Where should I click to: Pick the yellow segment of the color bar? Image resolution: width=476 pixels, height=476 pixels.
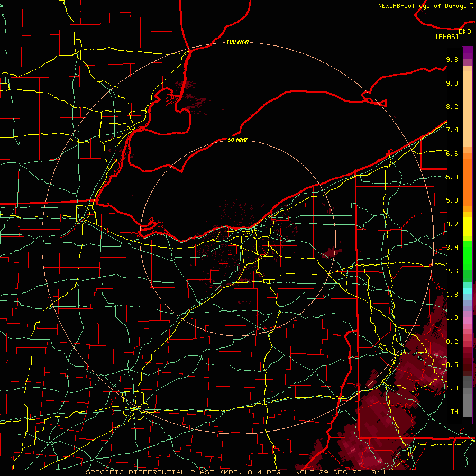coord(467,226)
